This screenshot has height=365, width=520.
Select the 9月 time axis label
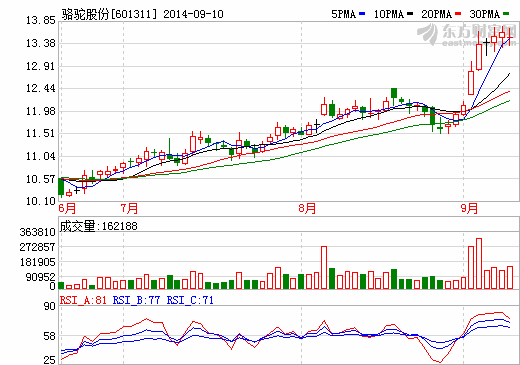click(x=469, y=208)
